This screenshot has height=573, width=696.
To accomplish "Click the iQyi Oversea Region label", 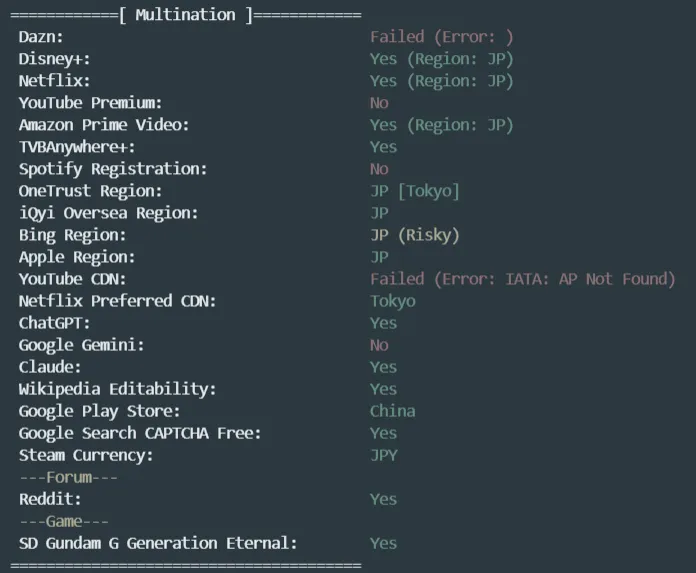I will tap(108, 213).
